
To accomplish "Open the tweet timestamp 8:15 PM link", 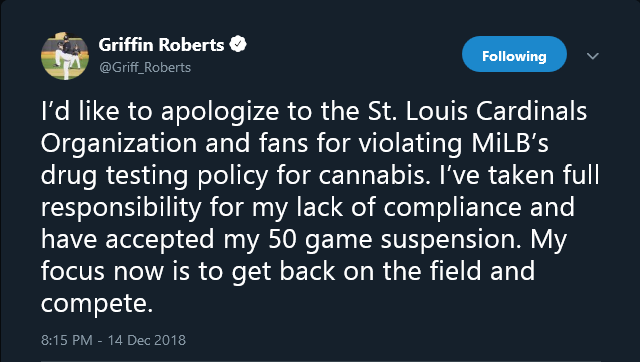I will 67,340.
